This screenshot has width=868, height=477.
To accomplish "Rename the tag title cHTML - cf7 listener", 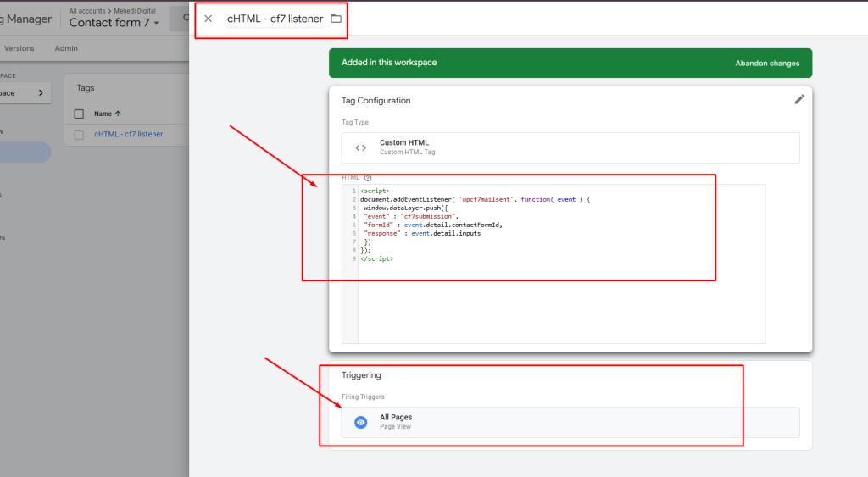I will [x=275, y=19].
